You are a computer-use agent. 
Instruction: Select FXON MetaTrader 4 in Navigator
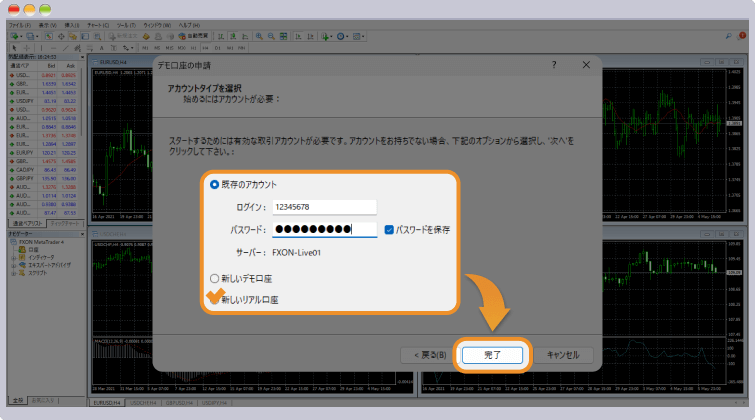[38, 242]
